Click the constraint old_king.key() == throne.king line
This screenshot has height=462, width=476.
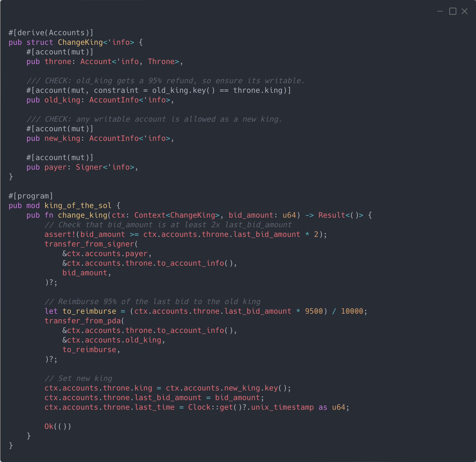tap(159, 90)
